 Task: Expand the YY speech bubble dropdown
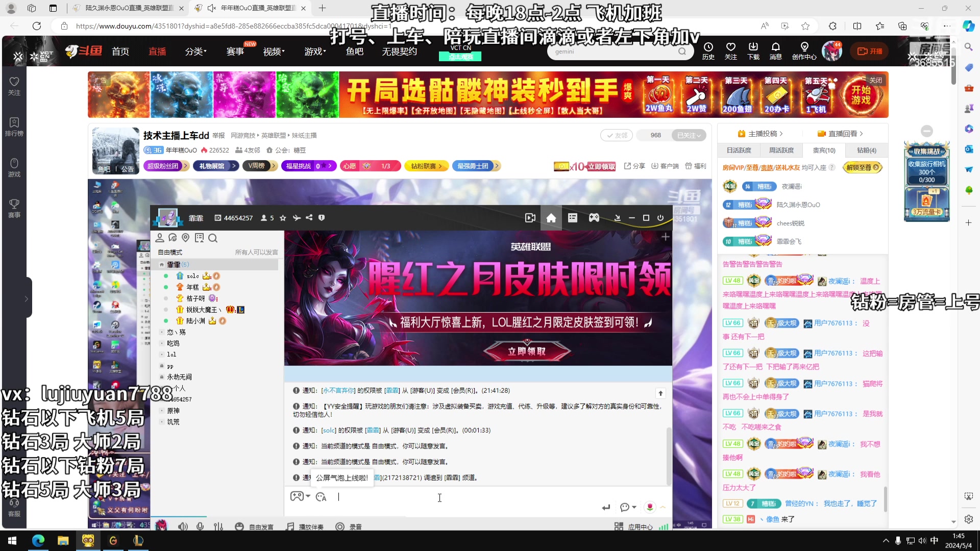(x=634, y=507)
